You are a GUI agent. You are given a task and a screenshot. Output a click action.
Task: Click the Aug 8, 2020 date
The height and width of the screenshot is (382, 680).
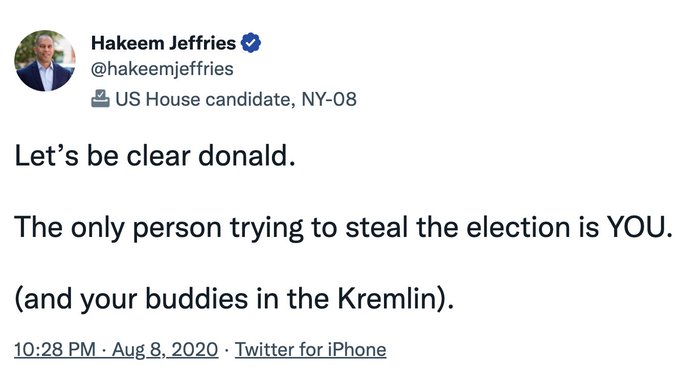165,349
